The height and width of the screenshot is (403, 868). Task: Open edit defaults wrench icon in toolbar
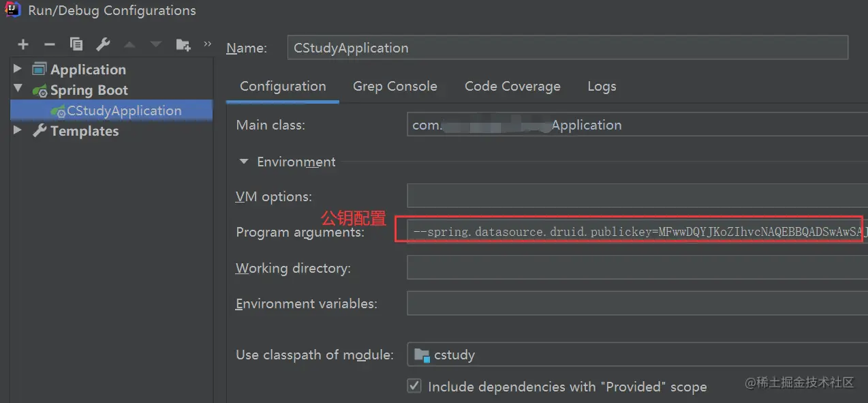point(103,44)
